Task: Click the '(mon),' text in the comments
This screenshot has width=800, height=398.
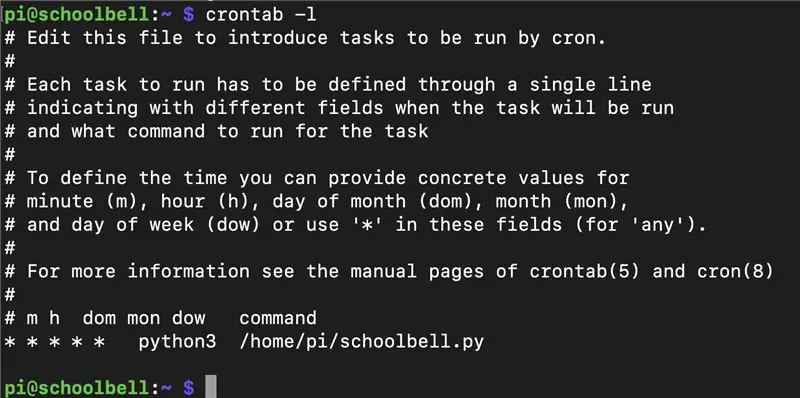Action: (x=595, y=201)
